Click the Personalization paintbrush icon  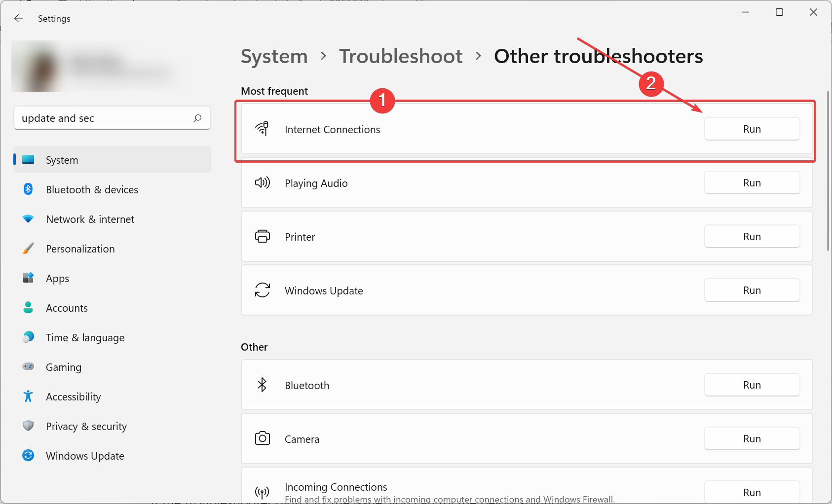pyautogui.click(x=28, y=249)
